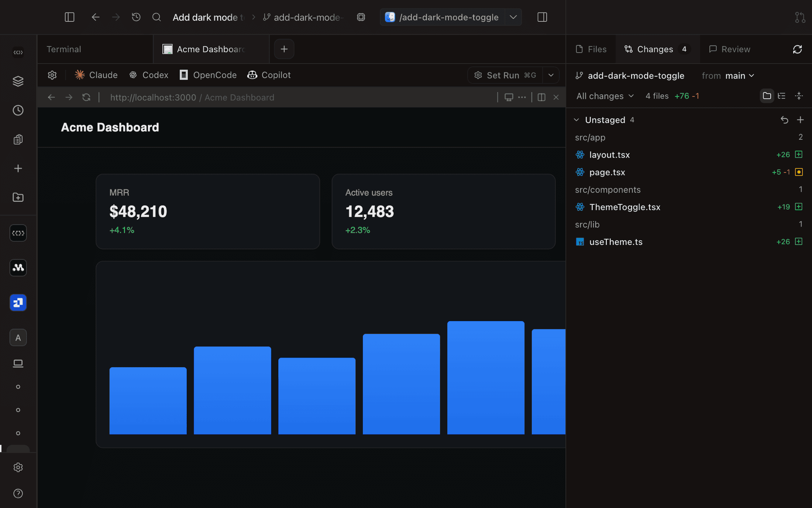This screenshot has width=812, height=508.
Task: Launch the OpenCode agent
Action: [x=208, y=75]
